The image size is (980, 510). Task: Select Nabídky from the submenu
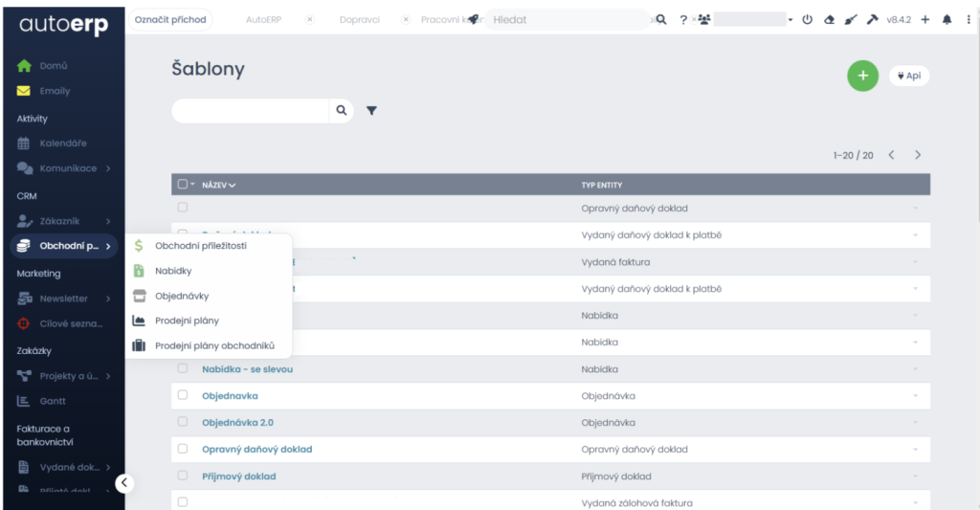pos(174,271)
